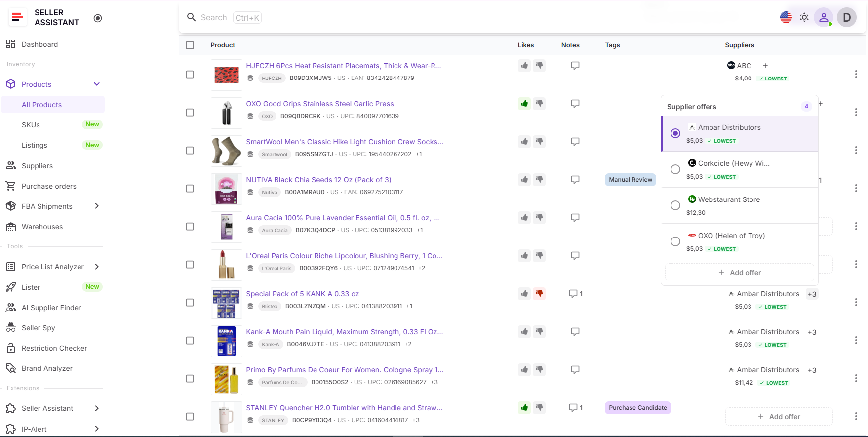Click plus icon next to ABC supplier
This screenshot has height=437, width=868.
[765, 66]
